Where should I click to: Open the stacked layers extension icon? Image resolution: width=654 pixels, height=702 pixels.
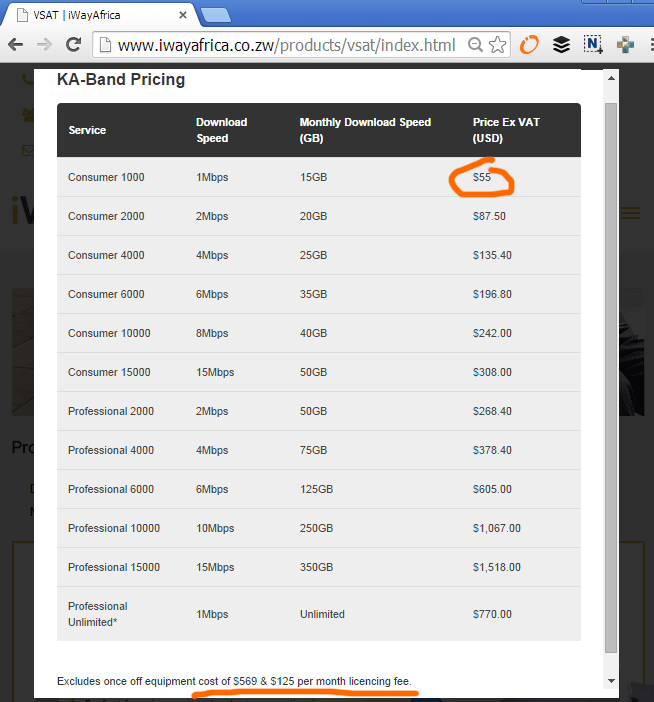pos(561,44)
